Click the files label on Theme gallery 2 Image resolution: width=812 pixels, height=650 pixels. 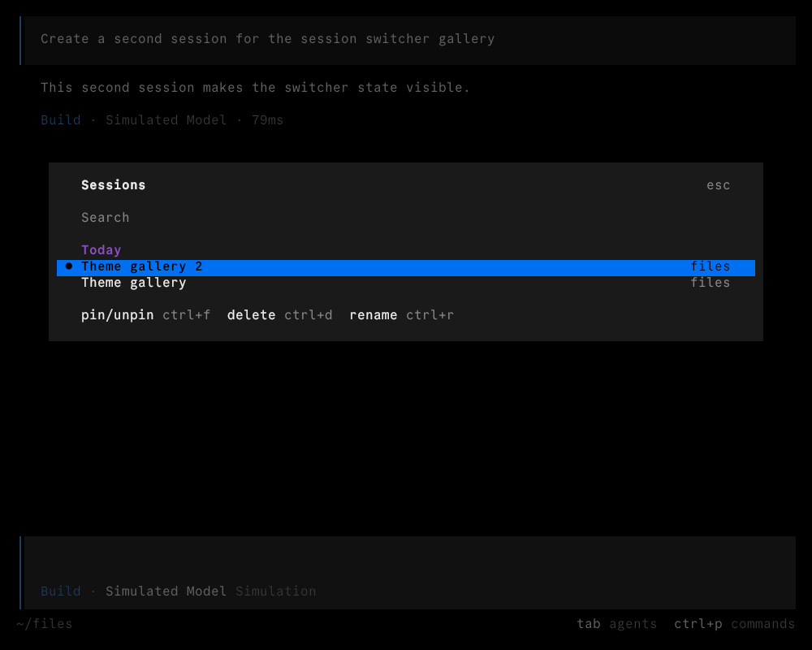(710, 266)
